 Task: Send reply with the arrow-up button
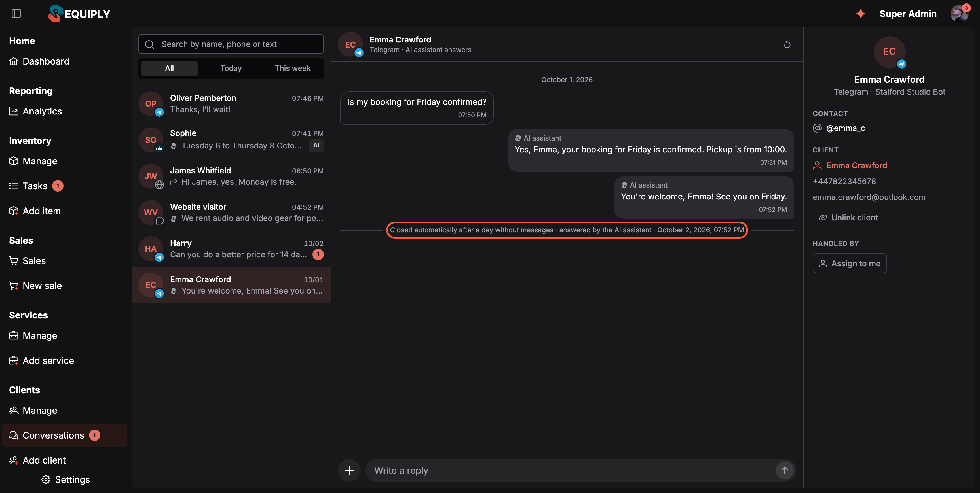point(784,470)
